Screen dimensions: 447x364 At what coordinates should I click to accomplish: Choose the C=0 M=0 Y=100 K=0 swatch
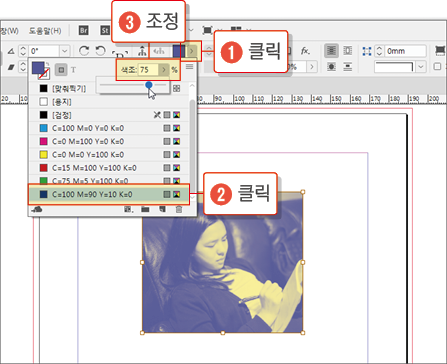(x=109, y=155)
